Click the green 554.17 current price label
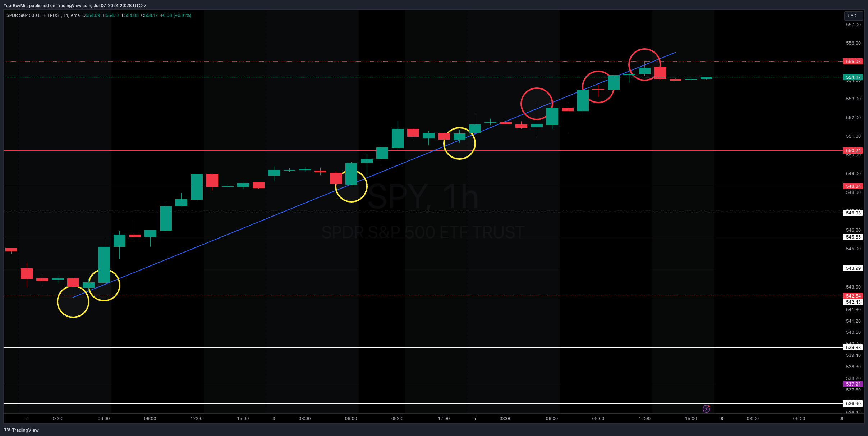Viewport: 868px width, 436px height. pos(853,77)
